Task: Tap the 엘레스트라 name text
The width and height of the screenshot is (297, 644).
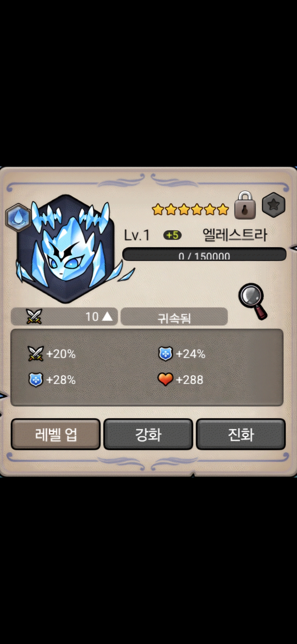Action: [x=235, y=235]
